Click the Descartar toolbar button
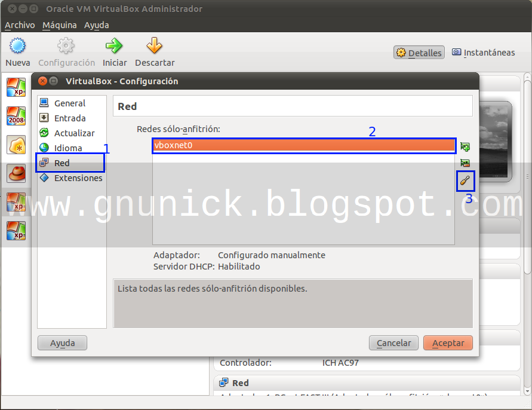The image size is (532, 410). tap(155, 52)
